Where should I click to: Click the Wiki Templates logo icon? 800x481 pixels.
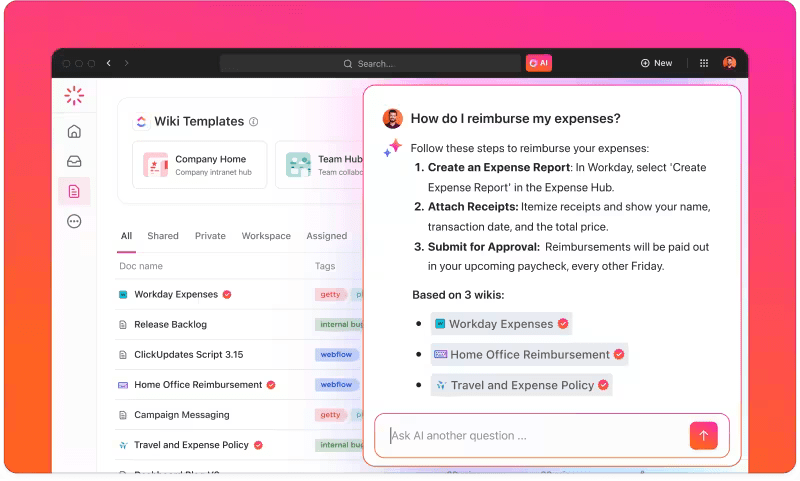(141, 121)
